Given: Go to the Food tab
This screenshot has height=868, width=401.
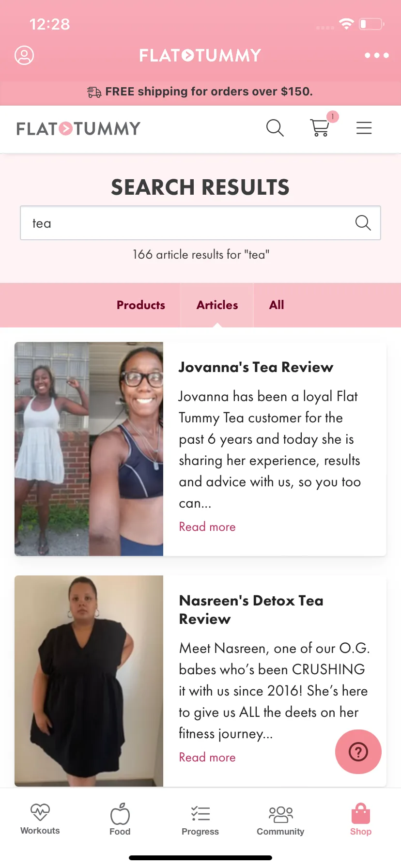Looking at the screenshot, I should (120, 819).
